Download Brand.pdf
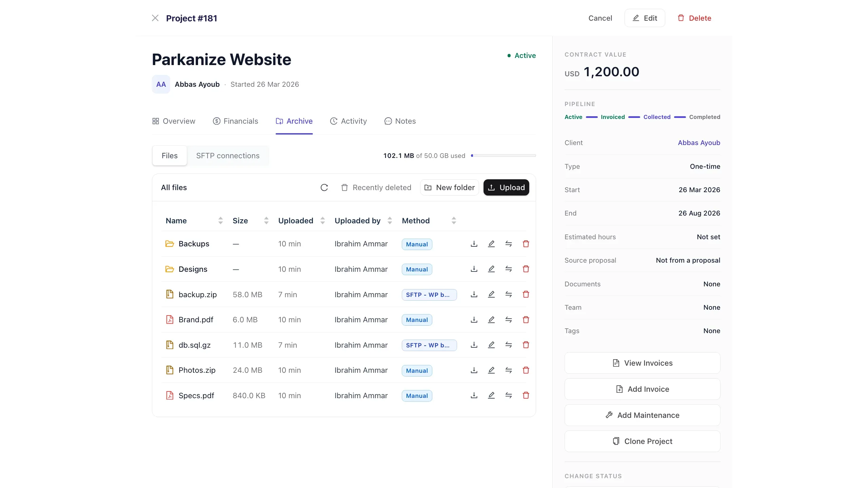 coord(474,320)
